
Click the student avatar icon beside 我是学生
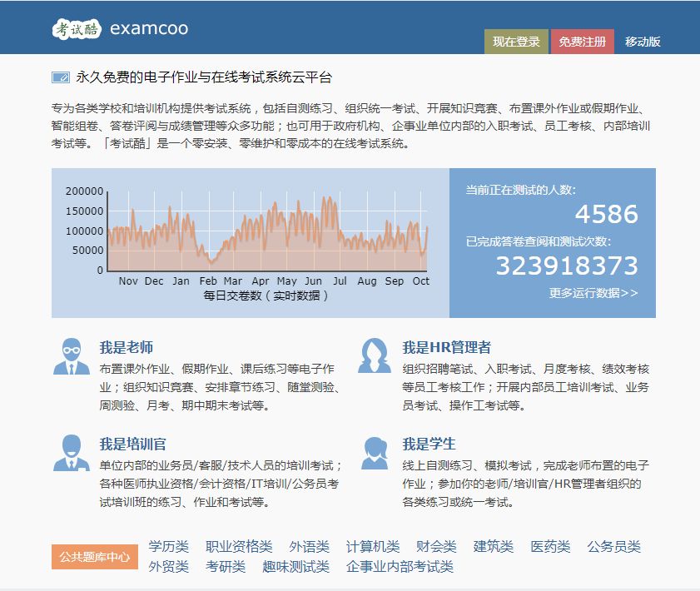(375, 454)
